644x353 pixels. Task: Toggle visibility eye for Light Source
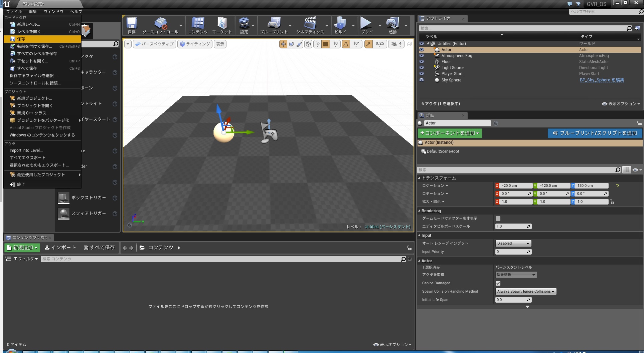tap(422, 68)
